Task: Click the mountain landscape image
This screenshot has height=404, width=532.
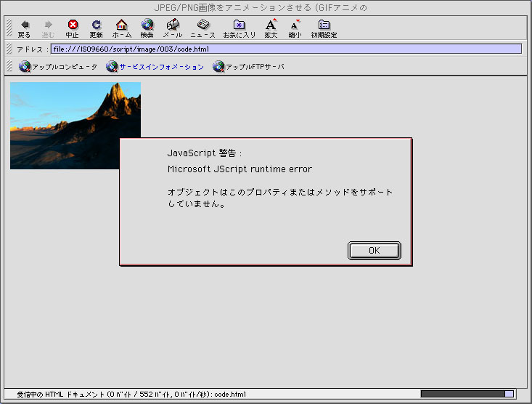Action: [75, 126]
